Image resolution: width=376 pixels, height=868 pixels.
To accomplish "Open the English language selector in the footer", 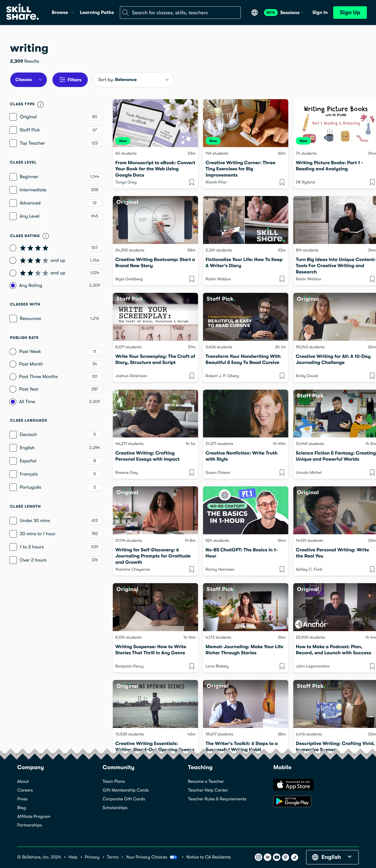I will (x=332, y=857).
